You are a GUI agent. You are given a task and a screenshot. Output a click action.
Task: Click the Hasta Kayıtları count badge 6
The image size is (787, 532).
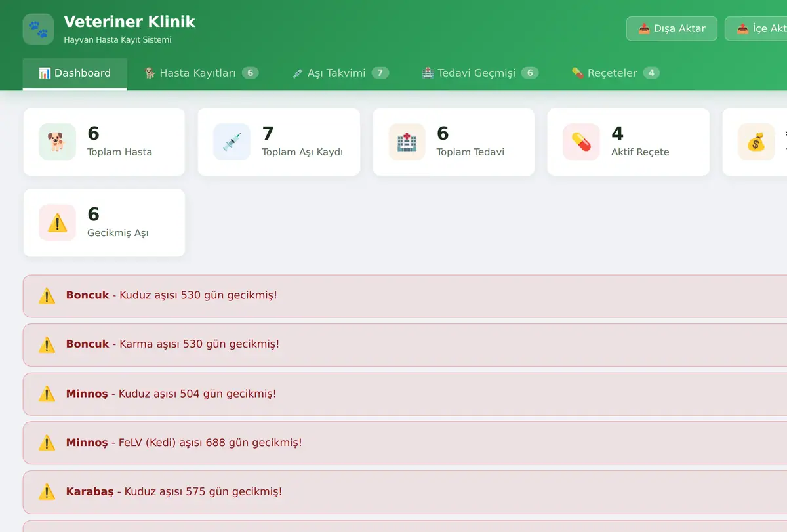coord(250,73)
